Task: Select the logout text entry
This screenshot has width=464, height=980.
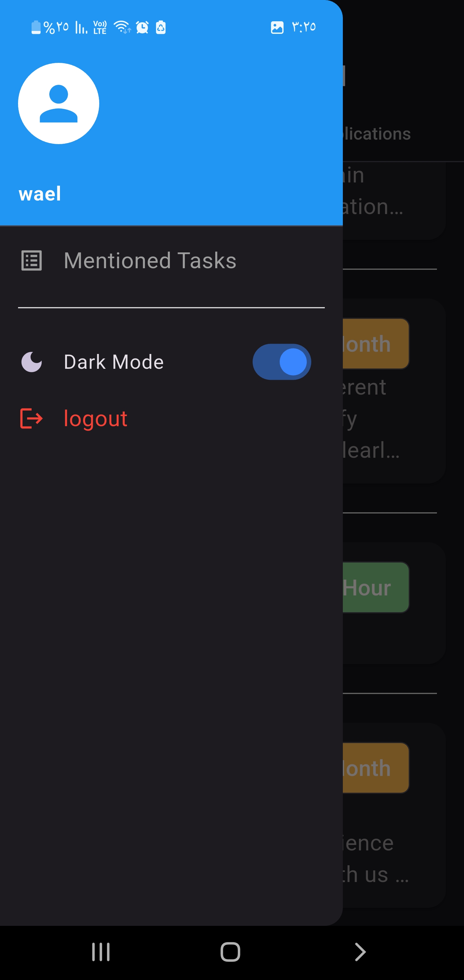Action: [95, 418]
